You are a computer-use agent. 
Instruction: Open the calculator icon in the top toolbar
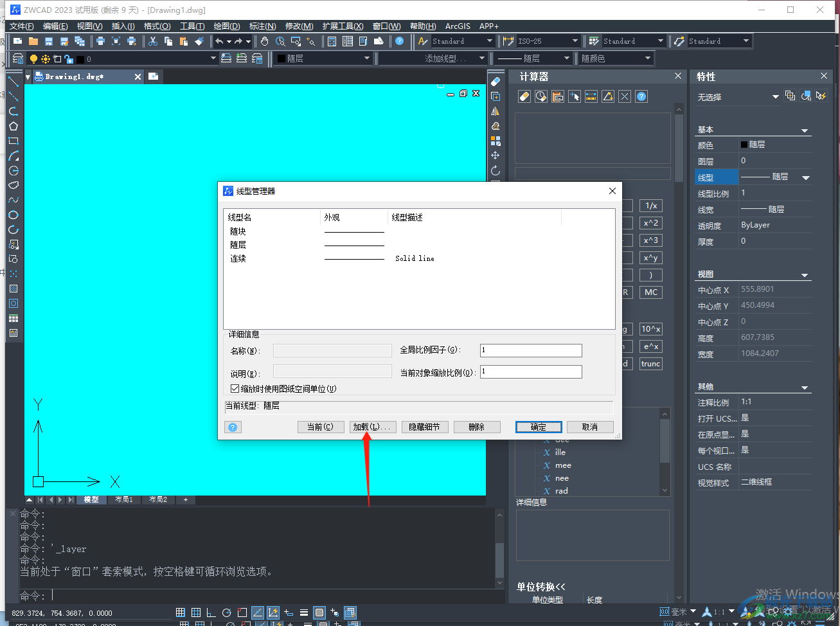tap(332, 41)
